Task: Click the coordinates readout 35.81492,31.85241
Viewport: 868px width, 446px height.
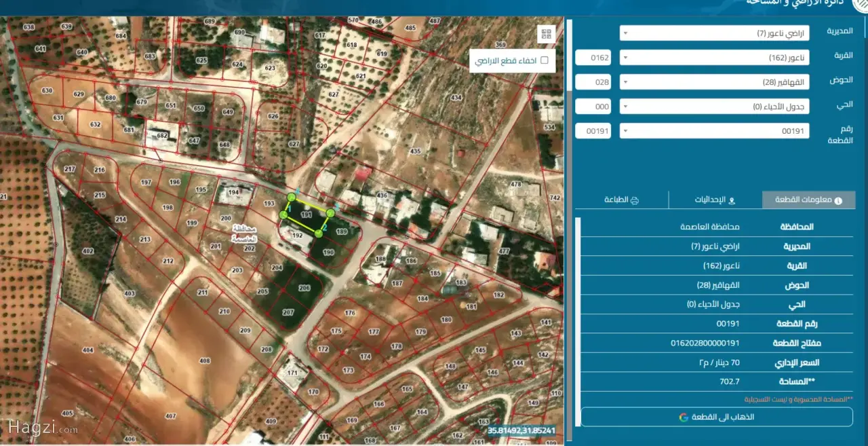Action: [x=521, y=430]
